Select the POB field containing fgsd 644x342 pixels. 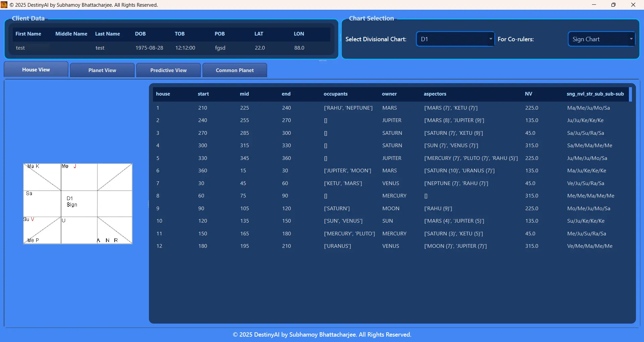pyautogui.click(x=220, y=48)
